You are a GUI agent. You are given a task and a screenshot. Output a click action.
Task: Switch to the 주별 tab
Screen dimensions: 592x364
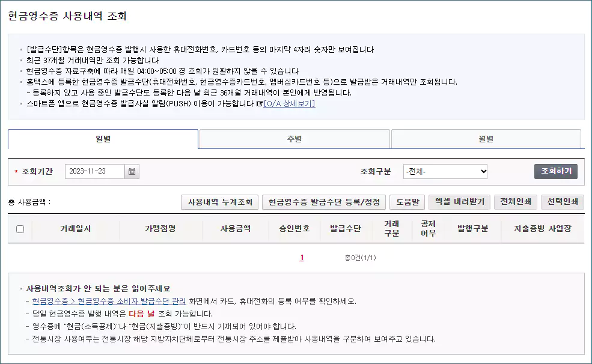pyautogui.click(x=294, y=138)
